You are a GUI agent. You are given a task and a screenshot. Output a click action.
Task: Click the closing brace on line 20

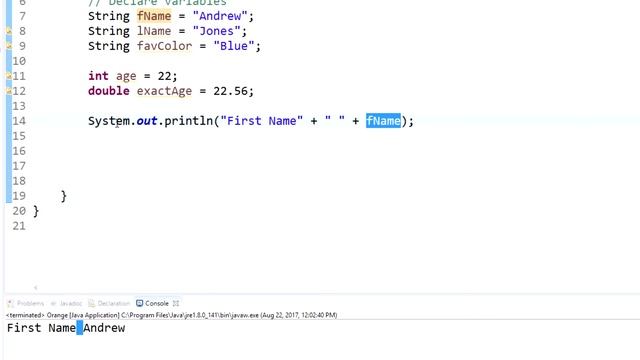tap(36, 211)
